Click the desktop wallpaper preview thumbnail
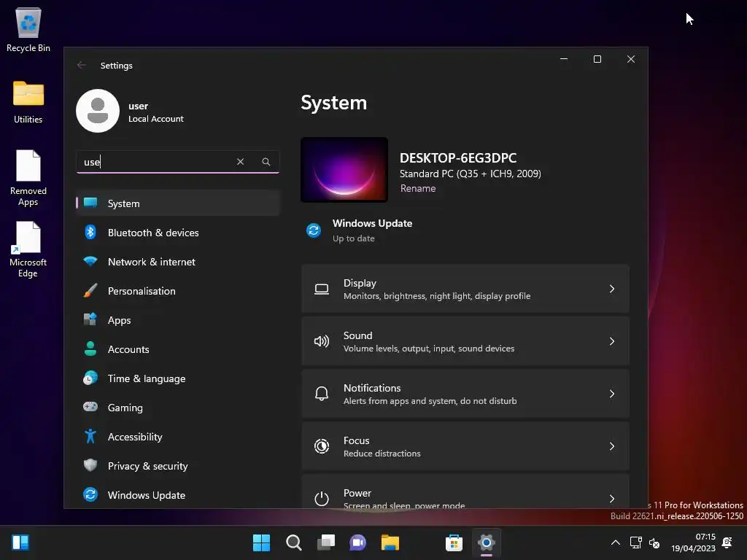The height and width of the screenshot is (560, 747). click(344, 169)
